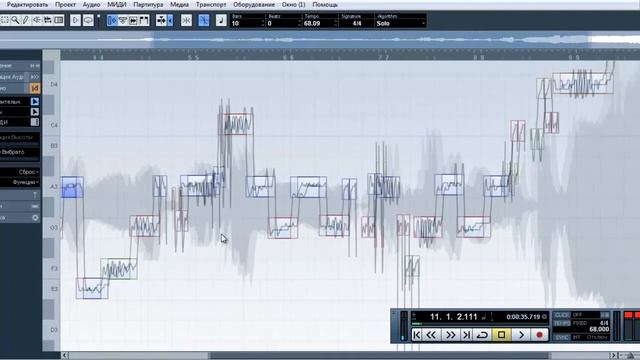Viewport: 640px width, 360px height.
Task: Open the Помощь menu
Action: coord(325,4)
